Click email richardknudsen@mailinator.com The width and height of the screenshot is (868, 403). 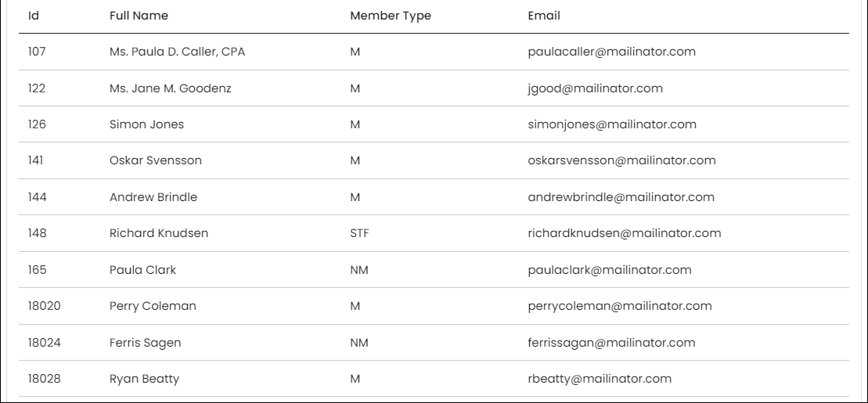click(x=625, y=233)
